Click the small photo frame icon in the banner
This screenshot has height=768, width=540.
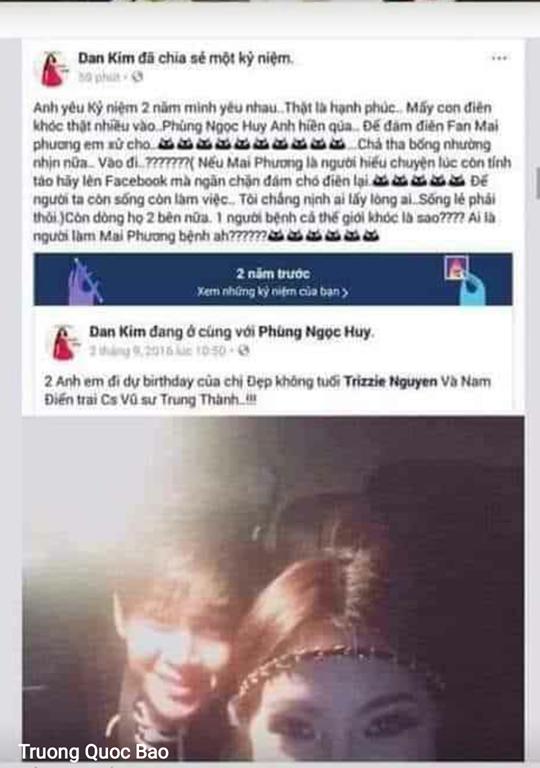click(x=456, y=268)
